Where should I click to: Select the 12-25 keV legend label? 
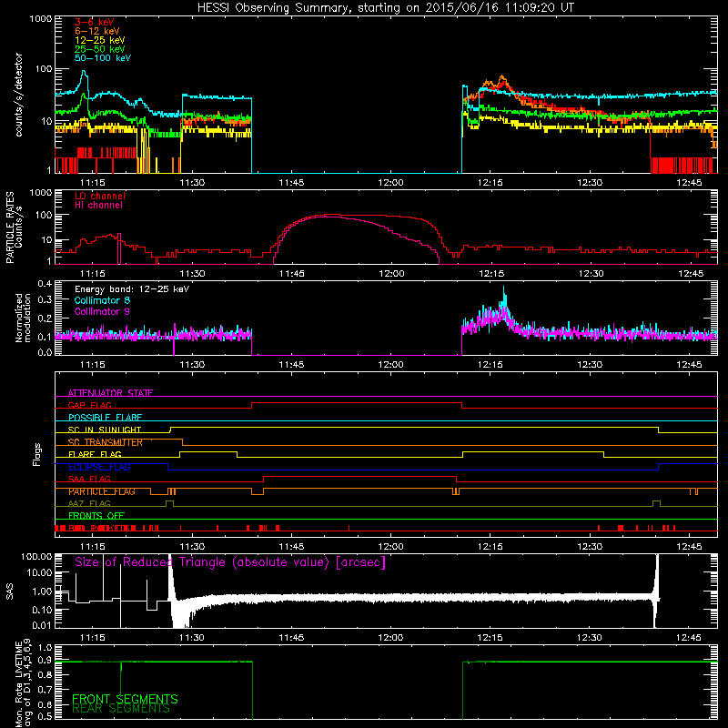coord(100,40)
